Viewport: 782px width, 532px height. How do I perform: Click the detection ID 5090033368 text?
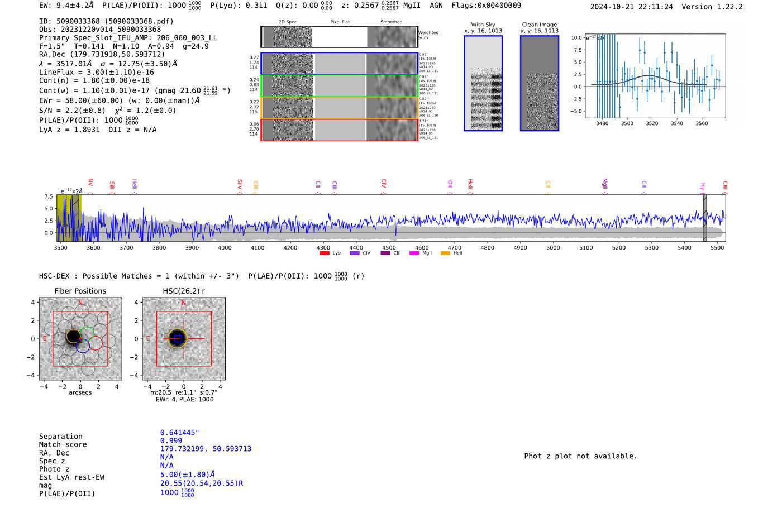click(106, 21)
